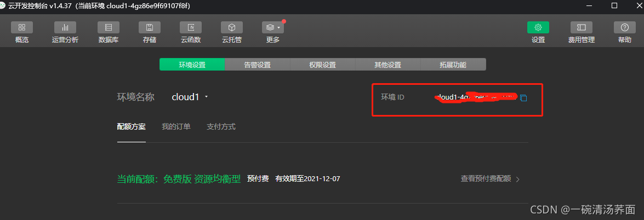Image resolution: width=644 pixels, height=220 pixels.
Task: Open the 支付方式 sub-tab
Action: pyautogui.click(x=221, y=127)
